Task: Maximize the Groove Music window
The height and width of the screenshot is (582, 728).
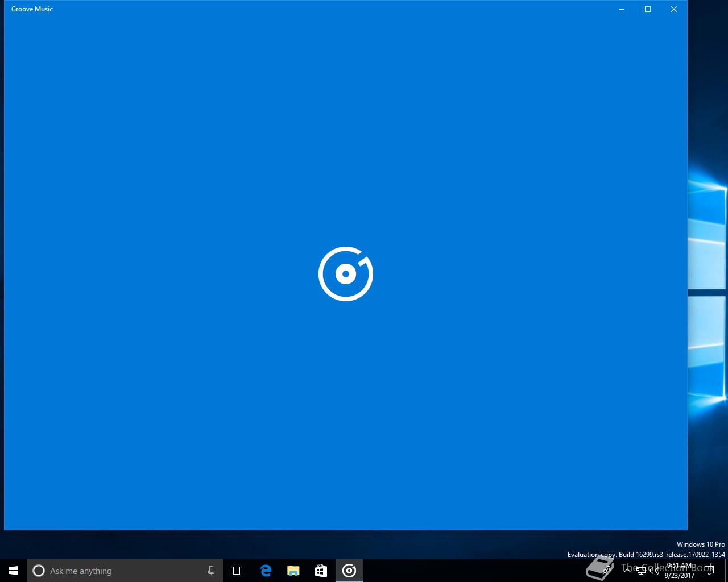Action: [x=648, y=9]
